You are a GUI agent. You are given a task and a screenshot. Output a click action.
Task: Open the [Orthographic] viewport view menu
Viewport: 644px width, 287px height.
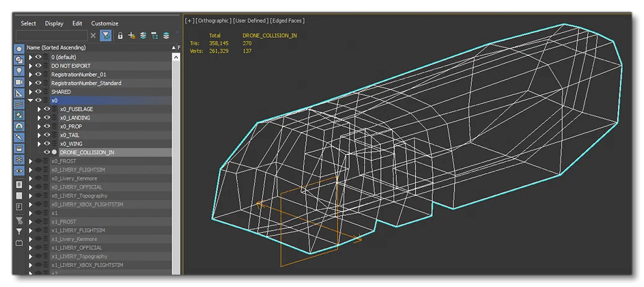(x=214, y=20)
